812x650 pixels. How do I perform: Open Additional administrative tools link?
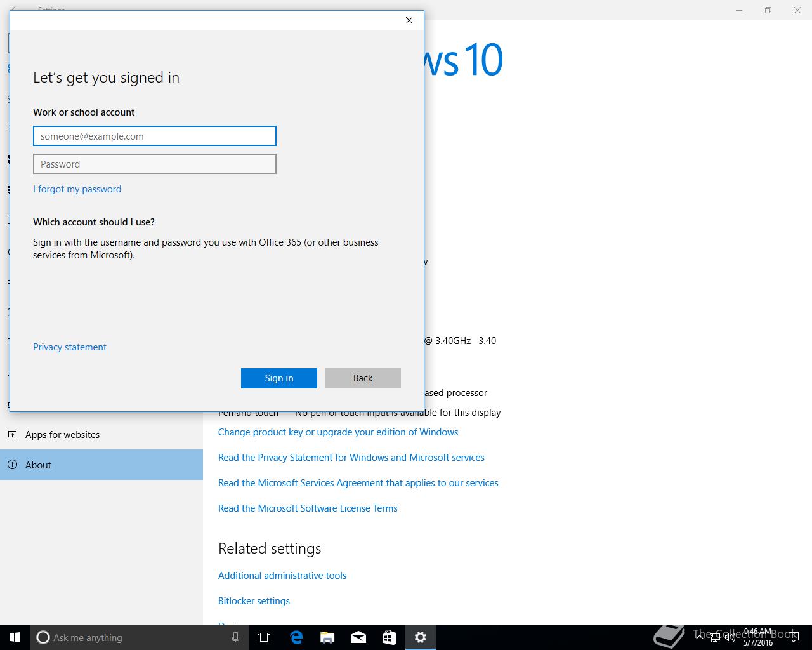(282, 576)
